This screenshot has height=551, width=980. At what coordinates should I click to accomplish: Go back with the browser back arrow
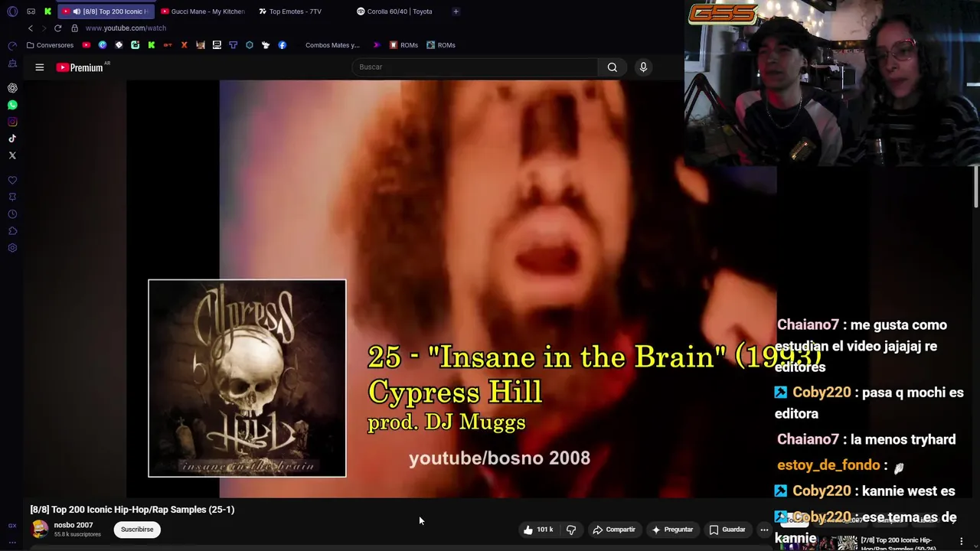pos(31,28)
